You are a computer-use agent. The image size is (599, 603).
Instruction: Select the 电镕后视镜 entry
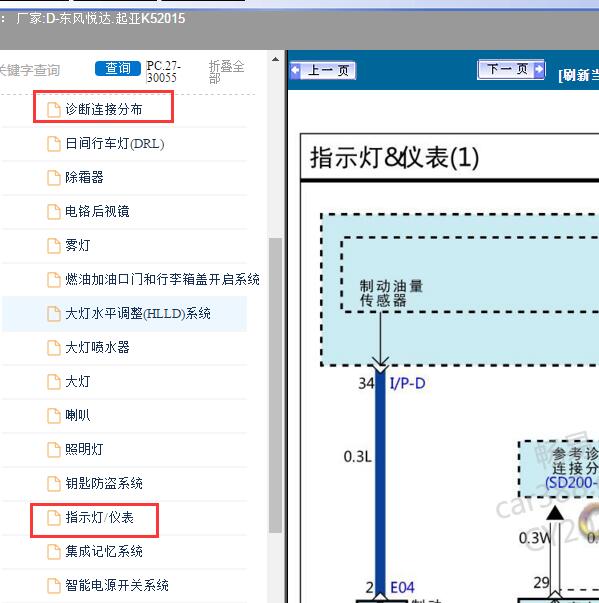click(97, 212)
